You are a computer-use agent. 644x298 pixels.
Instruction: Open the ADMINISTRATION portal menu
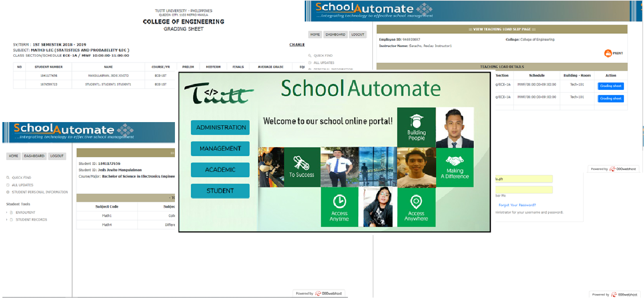[x=220, y=127]
